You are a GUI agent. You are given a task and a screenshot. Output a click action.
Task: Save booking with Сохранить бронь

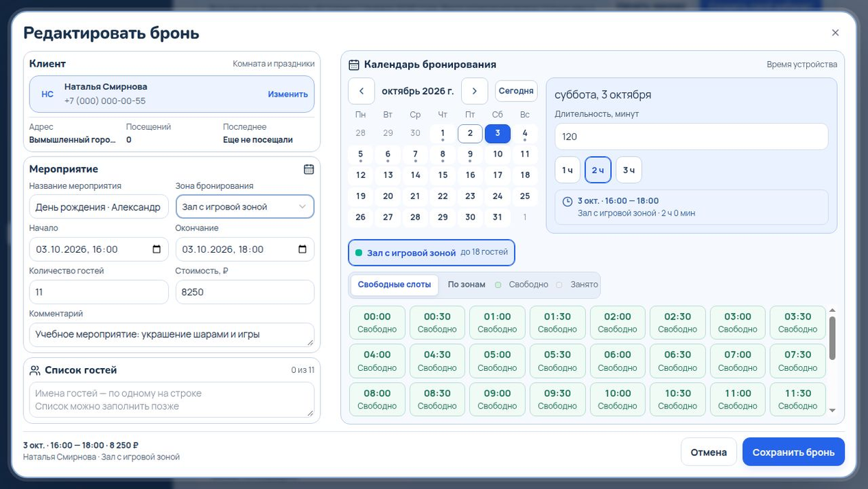[x=793, y=452]
